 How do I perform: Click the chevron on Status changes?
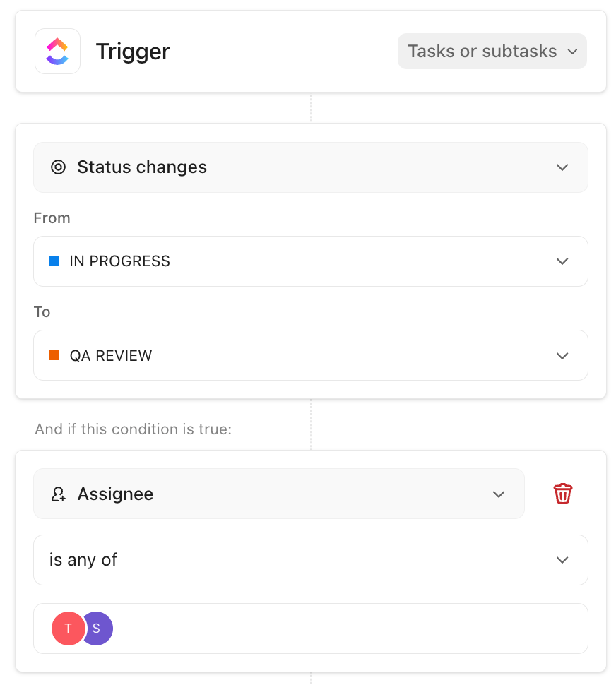(562, 167)
